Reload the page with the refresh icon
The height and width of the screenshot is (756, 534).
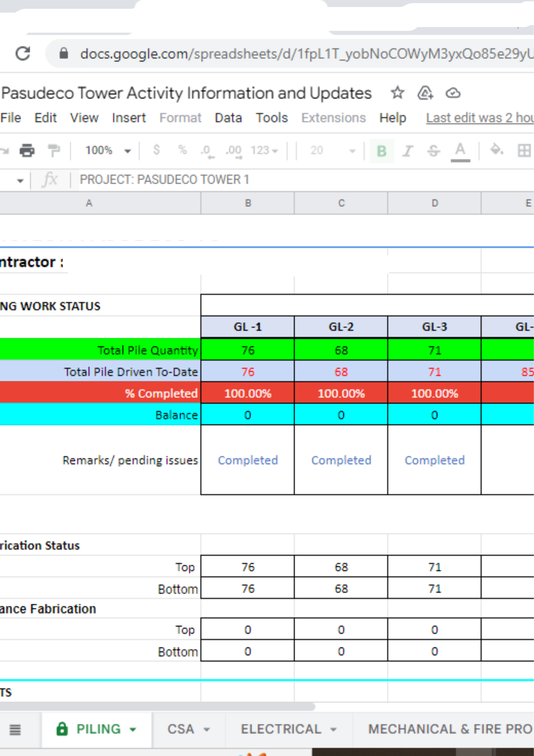[x=23, y=54]
